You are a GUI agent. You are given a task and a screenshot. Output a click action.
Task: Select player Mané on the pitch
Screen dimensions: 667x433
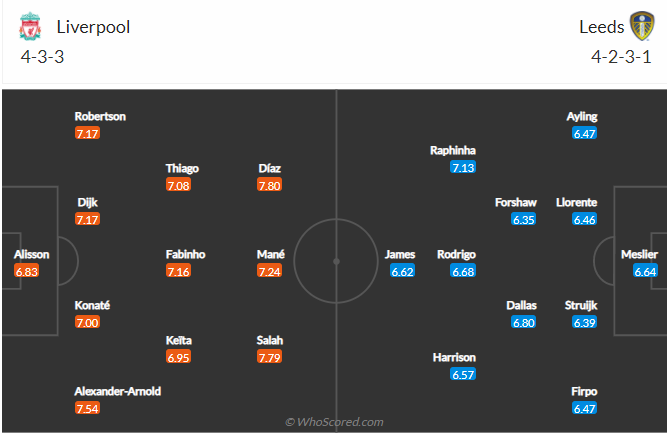coord(271,254)
